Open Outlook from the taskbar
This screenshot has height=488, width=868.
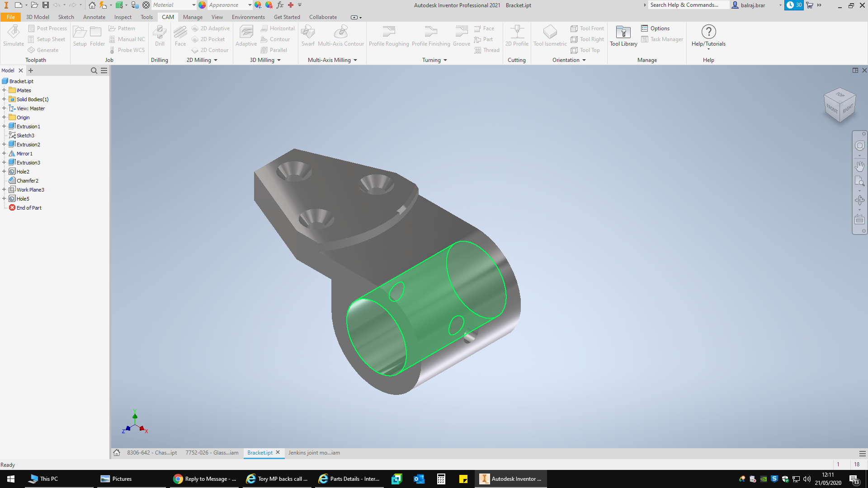click(x=419, y=479)
